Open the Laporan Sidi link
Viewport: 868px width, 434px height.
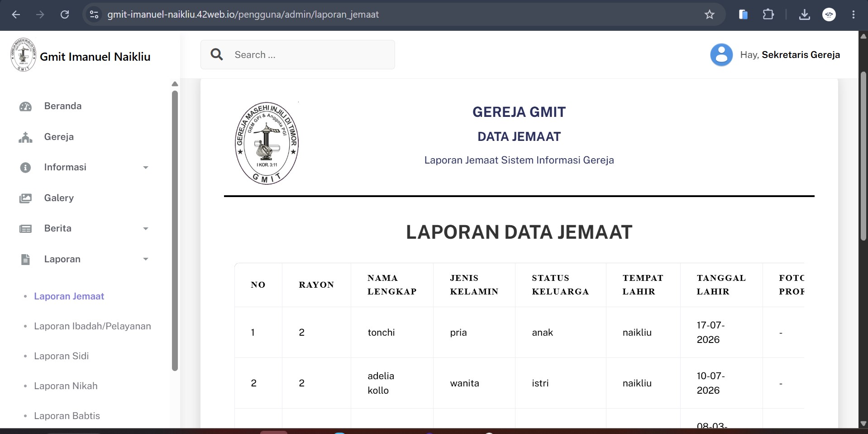pos(61,356)
